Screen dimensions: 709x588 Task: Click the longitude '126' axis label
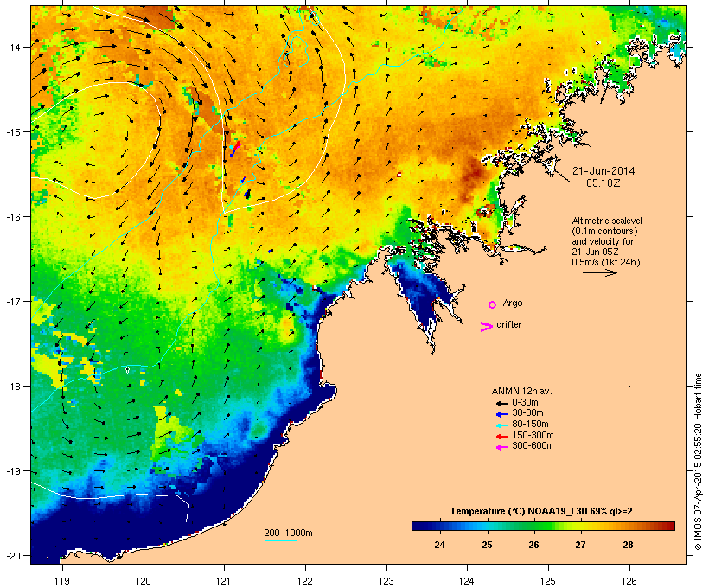629,581
